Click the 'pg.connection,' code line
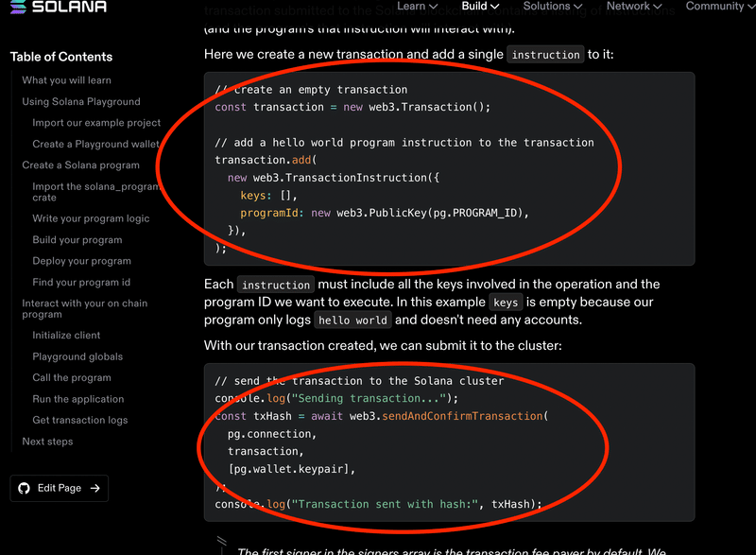 point(272,433)
